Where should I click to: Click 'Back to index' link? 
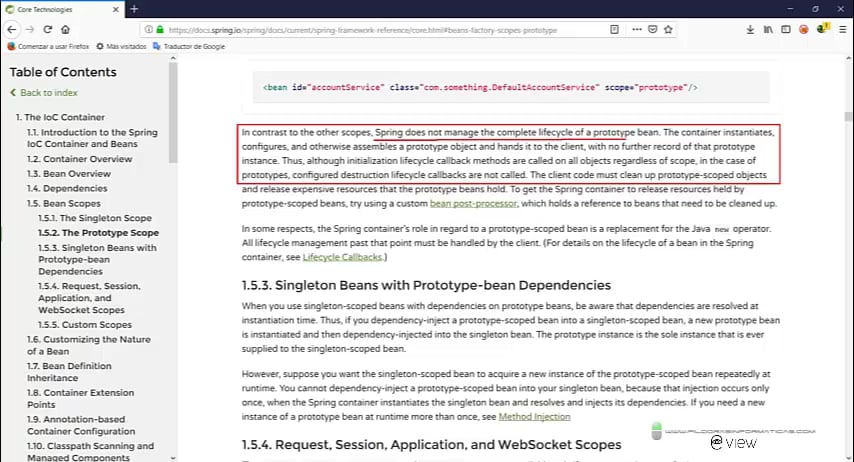(44, 93)
